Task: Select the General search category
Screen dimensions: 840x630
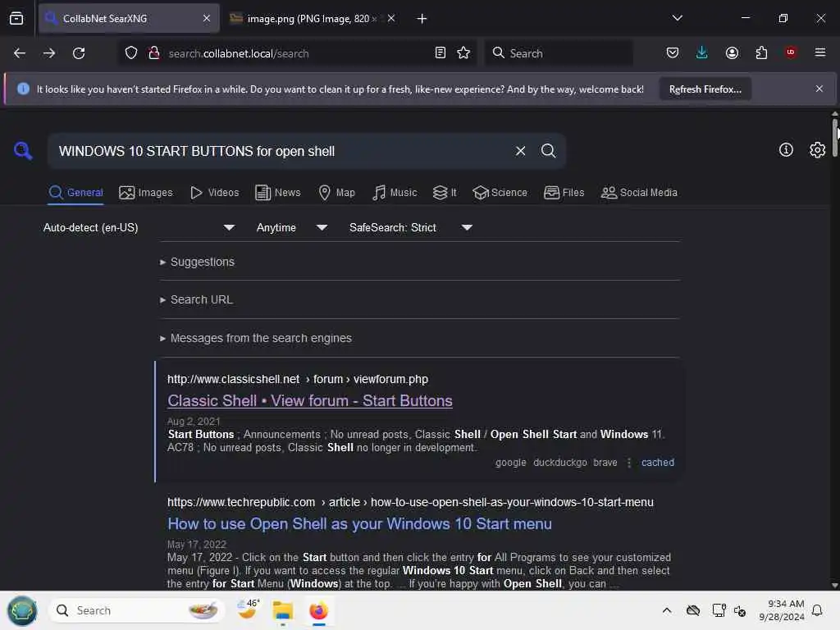Action: [75, 192]
